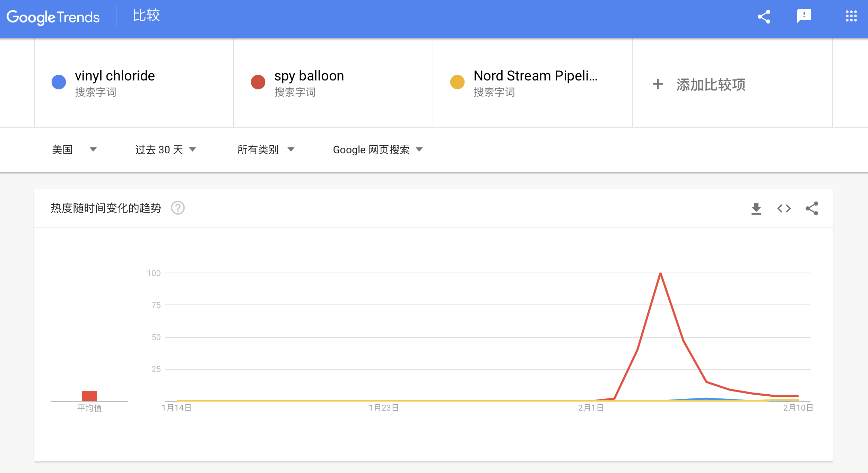Download the interest over time chart CSV
Viewport: 868px width, 473px height.
[x=756, y=208]
